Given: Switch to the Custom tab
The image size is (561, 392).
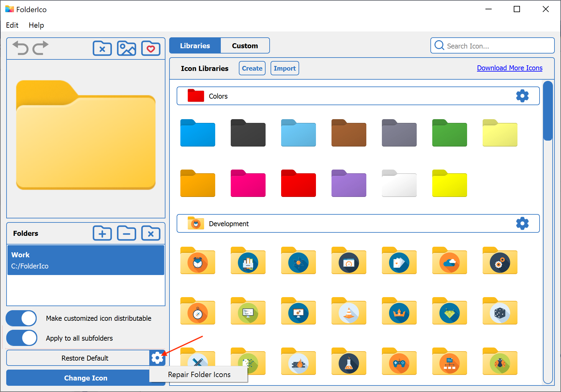Looking at the screenshot, I should pos(245,45).
